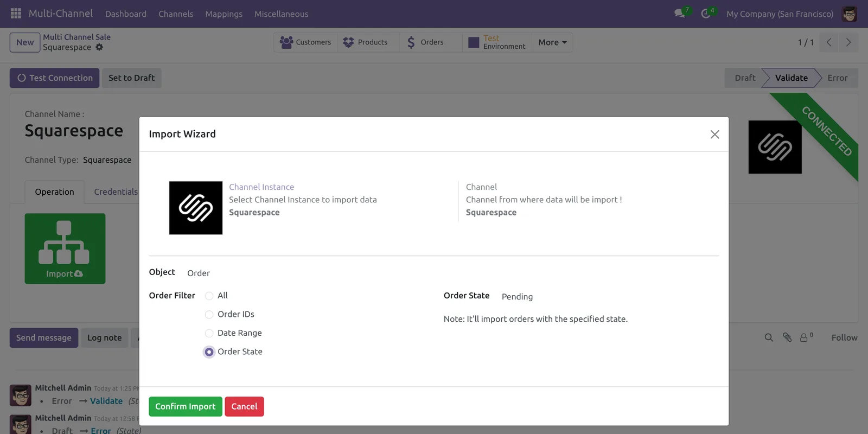Click the Multi-Channel app title
Viewport: 868px width, 434px height.
(61, 14)
